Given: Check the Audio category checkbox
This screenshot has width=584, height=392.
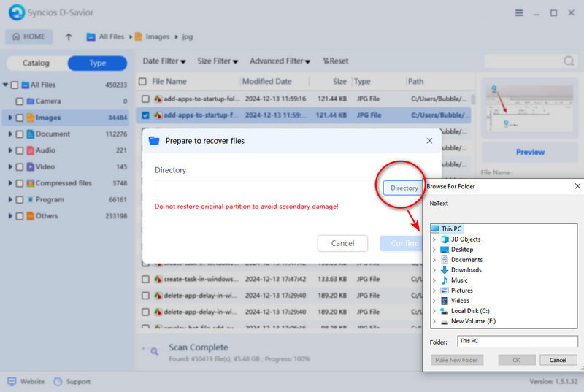Looking at the screenshot, I should [x=20, y=150].
